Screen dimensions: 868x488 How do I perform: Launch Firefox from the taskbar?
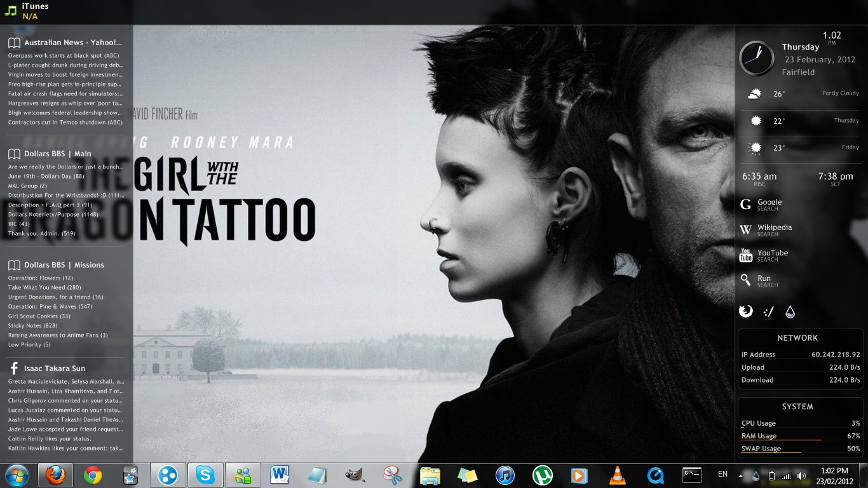56,475
